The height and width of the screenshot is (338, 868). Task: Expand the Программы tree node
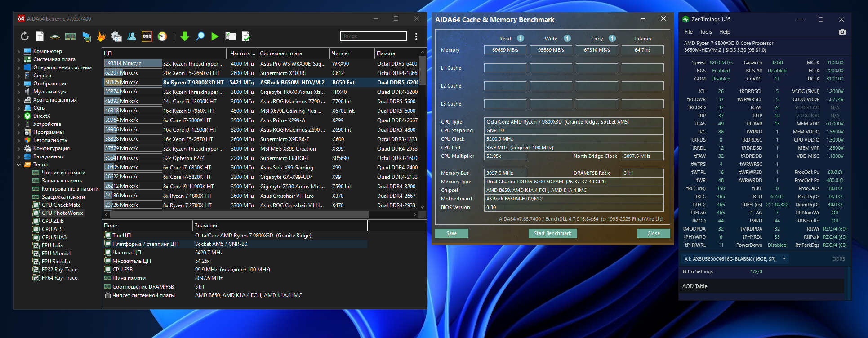[x=18, y=132]
